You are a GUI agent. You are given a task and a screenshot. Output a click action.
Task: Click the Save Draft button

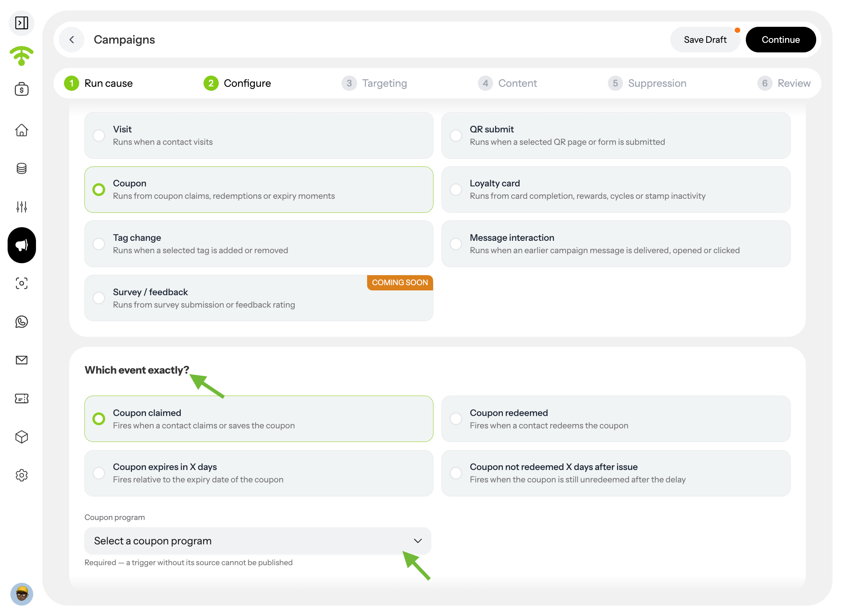(x=705, y=40)
